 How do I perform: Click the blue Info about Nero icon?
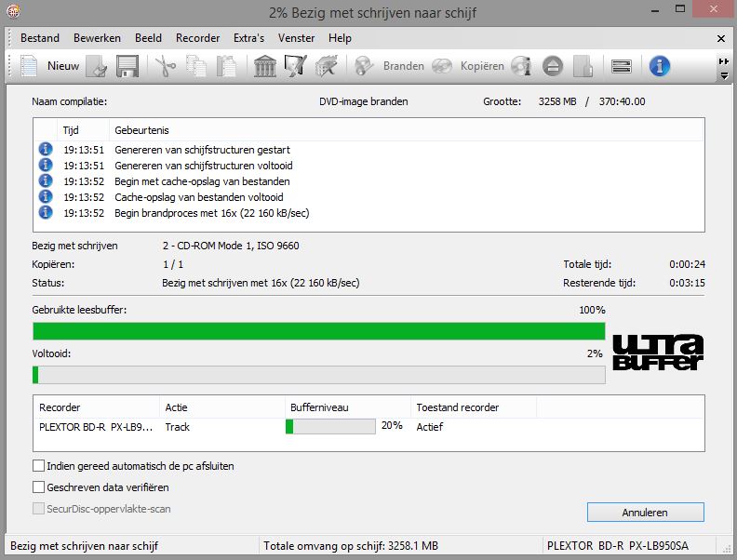point(660,66)
